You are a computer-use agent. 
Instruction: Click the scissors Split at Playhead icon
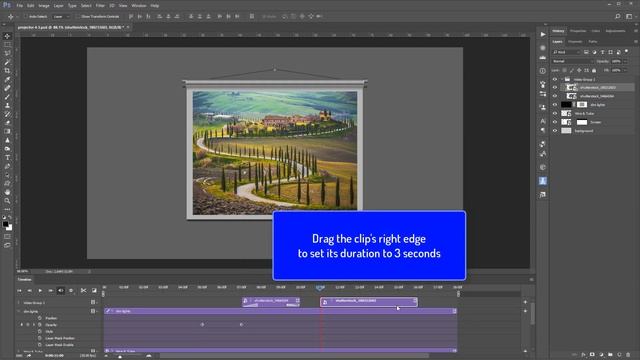pos(83,290)
